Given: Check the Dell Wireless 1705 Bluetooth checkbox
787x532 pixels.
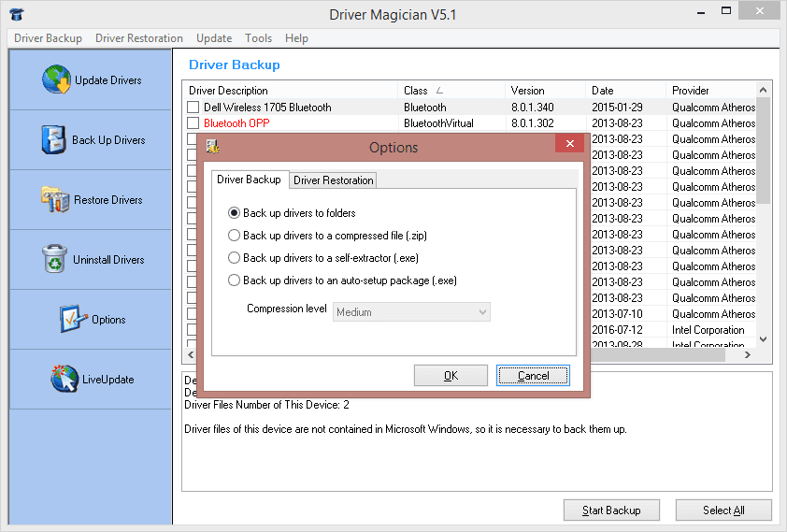Looking at the screenshot, I should 193,108.
